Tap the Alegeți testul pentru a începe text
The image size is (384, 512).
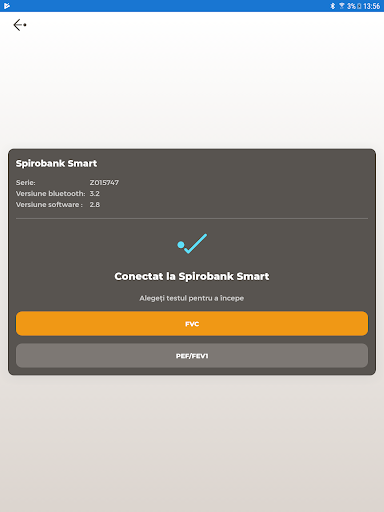click(x=192, y=298)
